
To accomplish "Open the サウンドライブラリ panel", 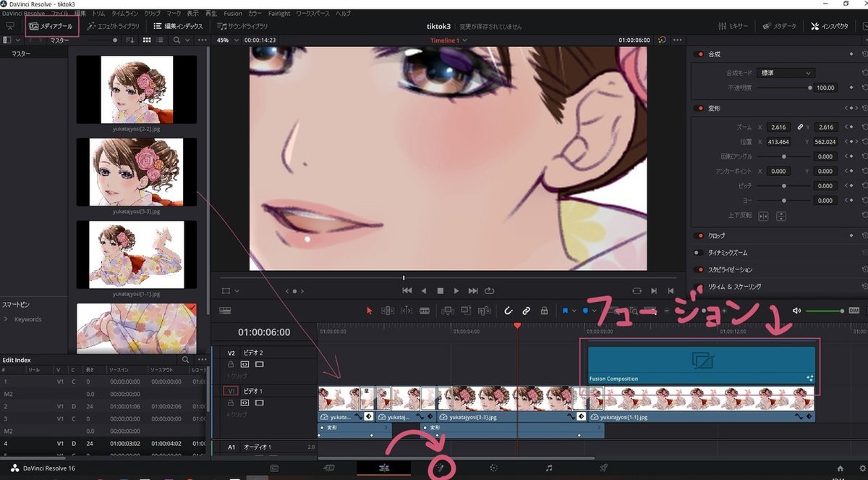I will [243, 26].
